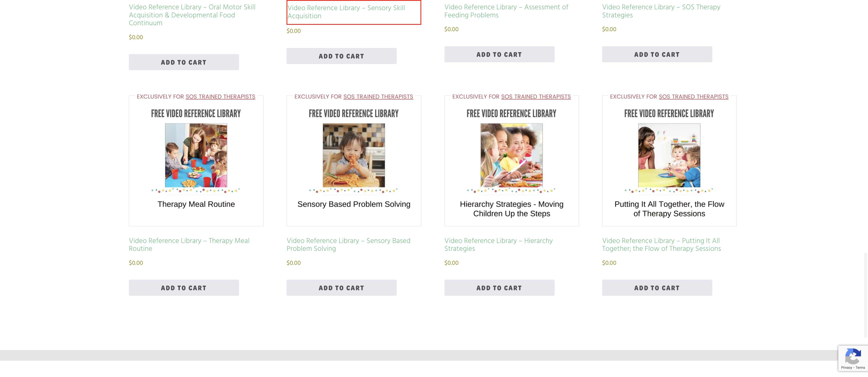Add Hierarchy Strategies to cart
The width and height of the screenshot is (868, 377).
499,288
